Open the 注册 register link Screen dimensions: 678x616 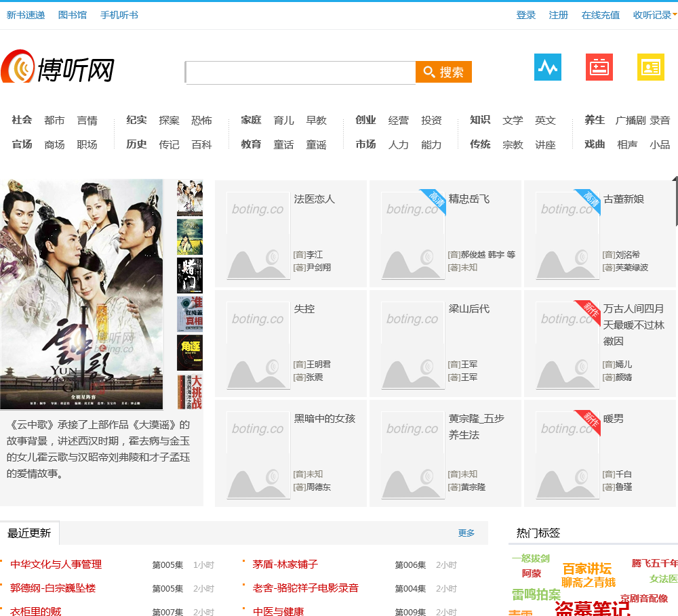558,15
